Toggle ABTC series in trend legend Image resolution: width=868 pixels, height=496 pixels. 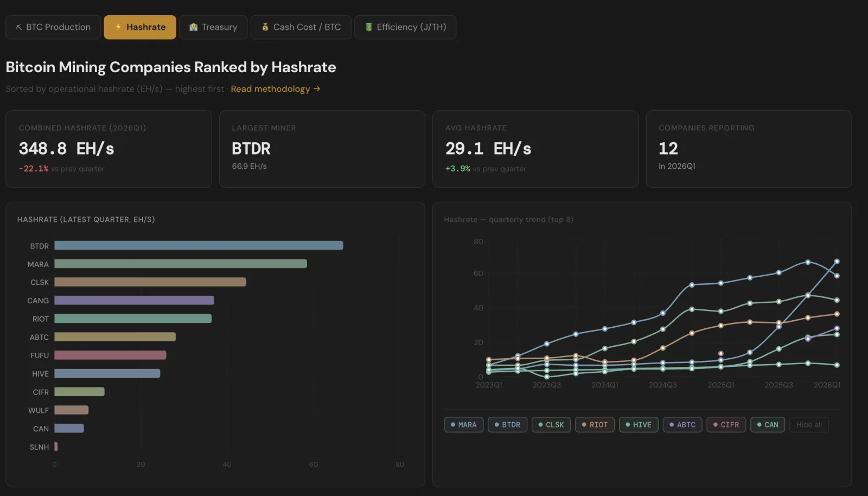(682, 425)
